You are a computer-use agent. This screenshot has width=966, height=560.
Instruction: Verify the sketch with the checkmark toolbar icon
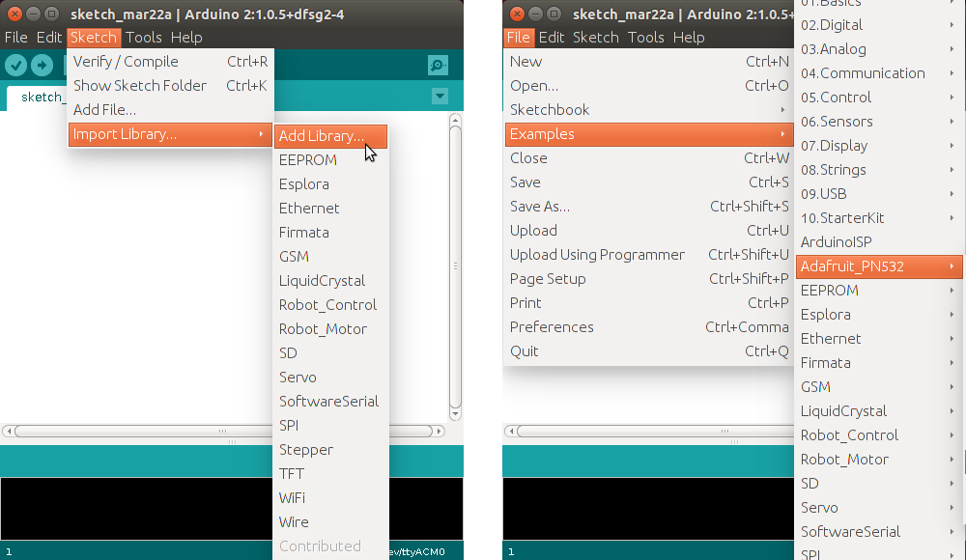(15, 65)
